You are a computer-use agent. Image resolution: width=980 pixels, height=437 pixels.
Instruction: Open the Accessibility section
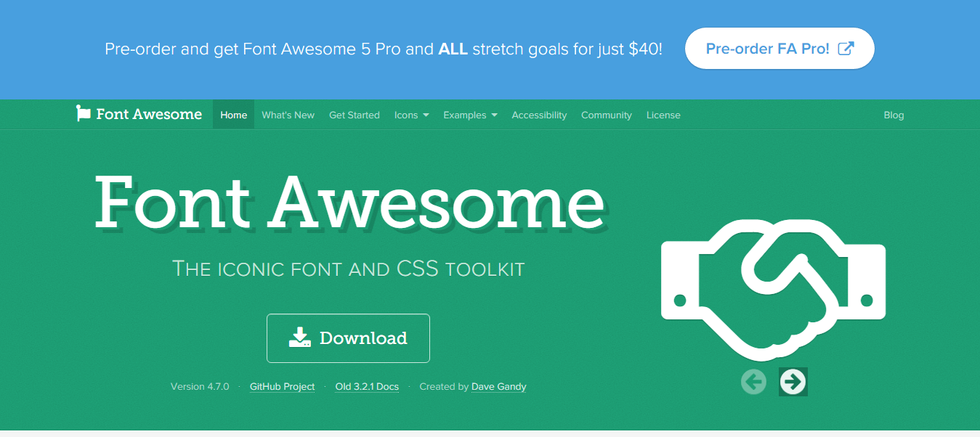[539, 115]
